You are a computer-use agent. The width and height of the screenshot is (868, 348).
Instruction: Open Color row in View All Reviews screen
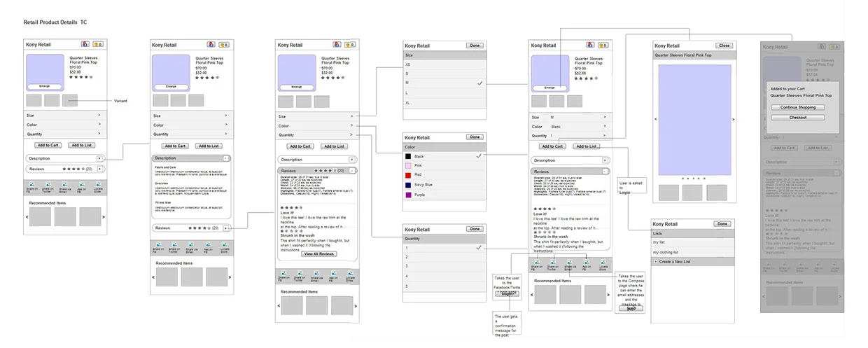(x=318, y=126)
